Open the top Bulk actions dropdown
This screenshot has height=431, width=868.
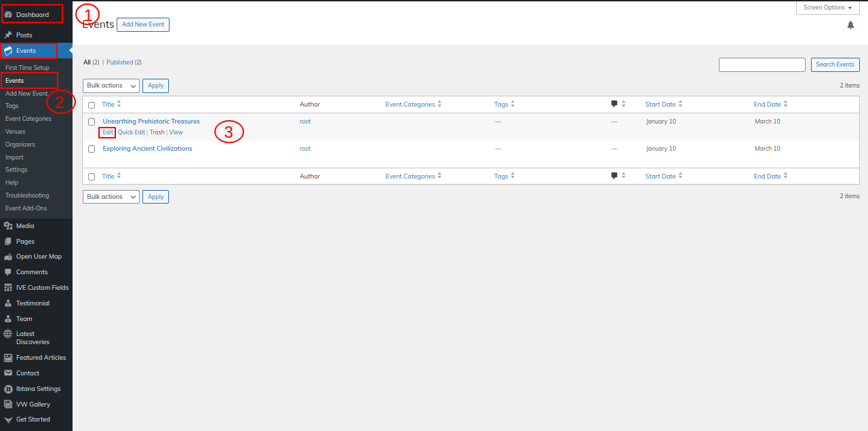pos(111,86)
